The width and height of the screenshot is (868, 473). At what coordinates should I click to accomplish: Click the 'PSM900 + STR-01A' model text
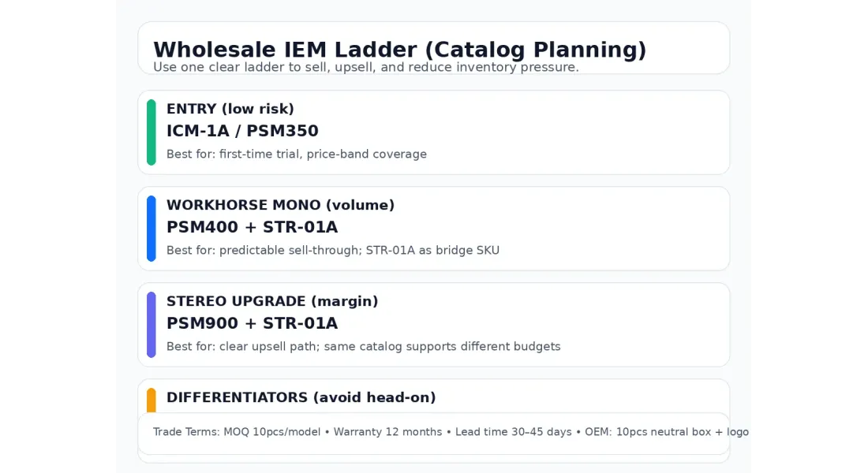point(252,323)
